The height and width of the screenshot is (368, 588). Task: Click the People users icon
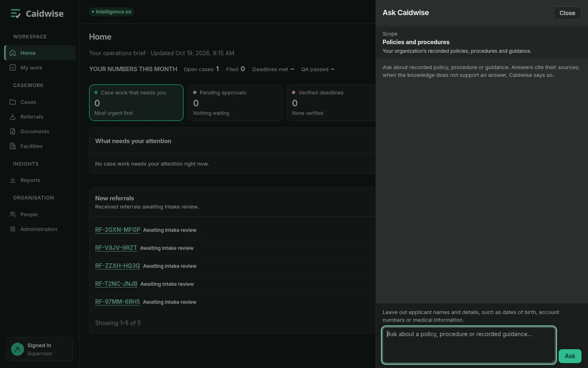pyautogui.click(x=13, y=214)
